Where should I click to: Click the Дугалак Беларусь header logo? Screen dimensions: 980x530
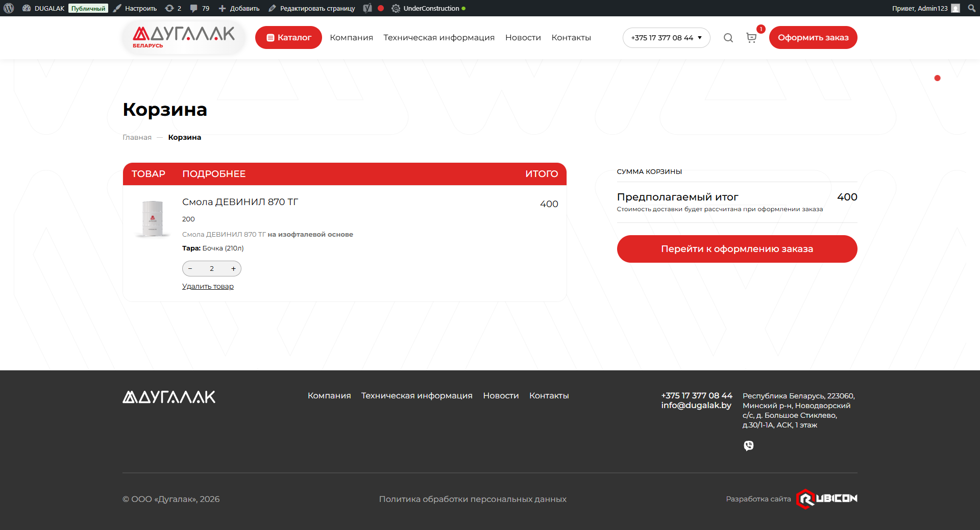[184, 37]
